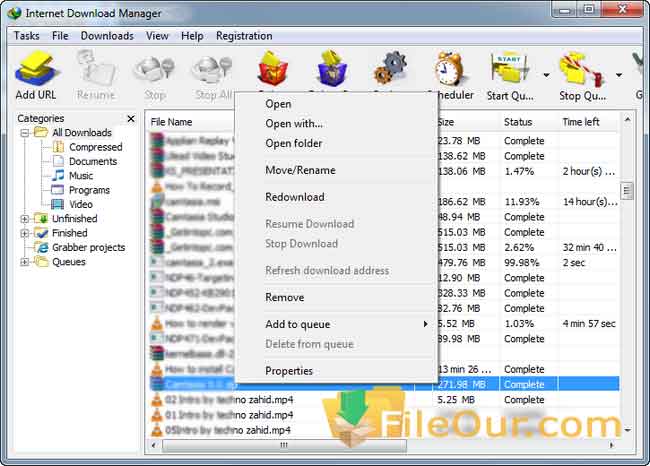Close the Categories panel with the X
The width and height of the screenshot is (650, 466).
[x=131, y=119]
